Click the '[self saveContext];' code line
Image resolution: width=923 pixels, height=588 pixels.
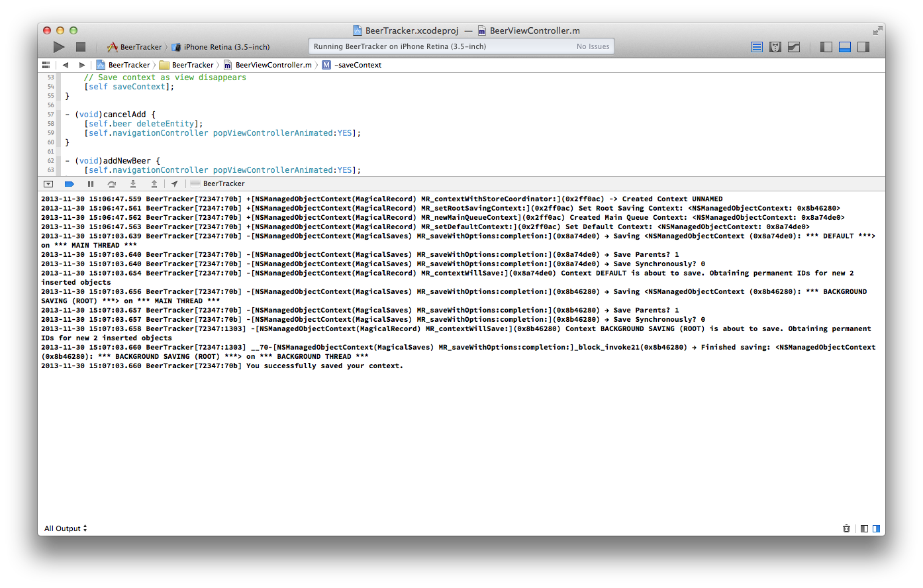(129, 87)
